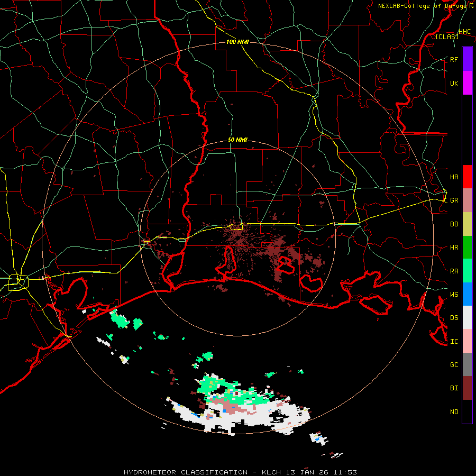Click the DS dry snow white swatch

pos(467,317)
